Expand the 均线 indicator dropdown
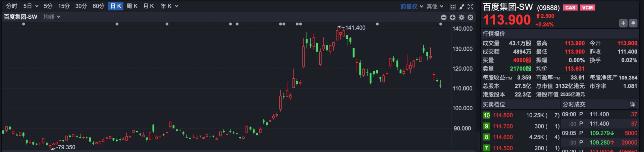Image resolution: width=644 pixels, height=152 pixels. [x=52, y=17]
